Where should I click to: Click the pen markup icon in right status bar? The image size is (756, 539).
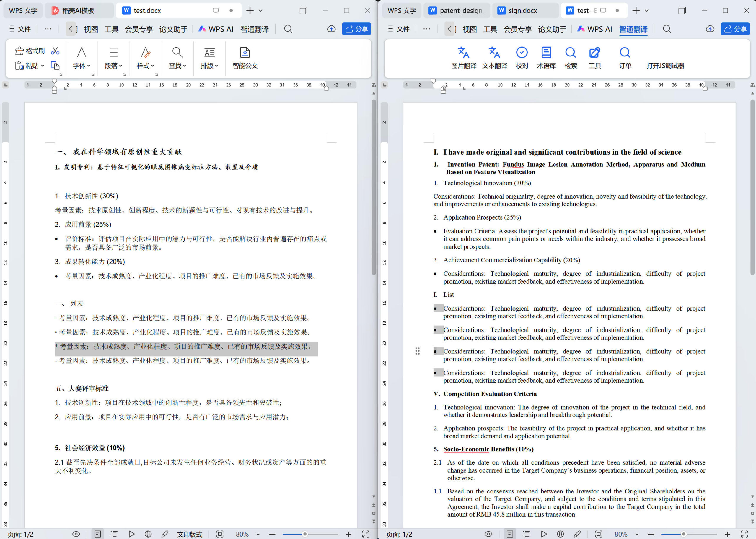(x=577, y=534)
